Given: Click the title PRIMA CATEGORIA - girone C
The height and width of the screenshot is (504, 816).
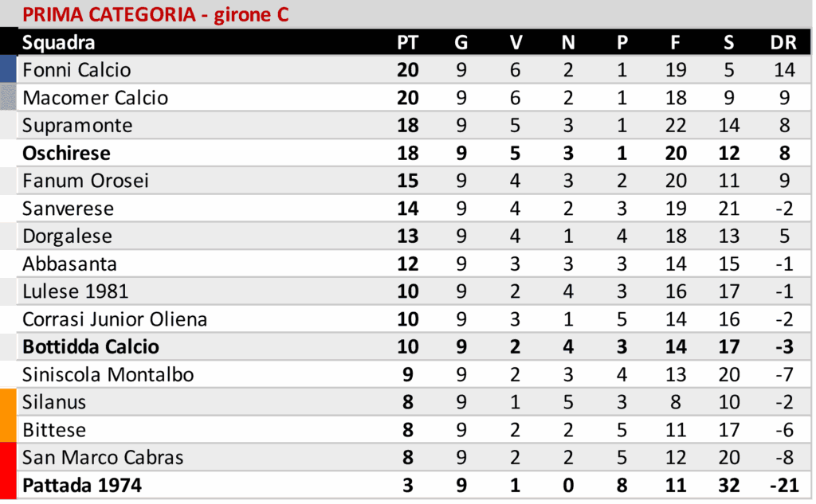Looking at the screenshot, I should coord(155,15).
